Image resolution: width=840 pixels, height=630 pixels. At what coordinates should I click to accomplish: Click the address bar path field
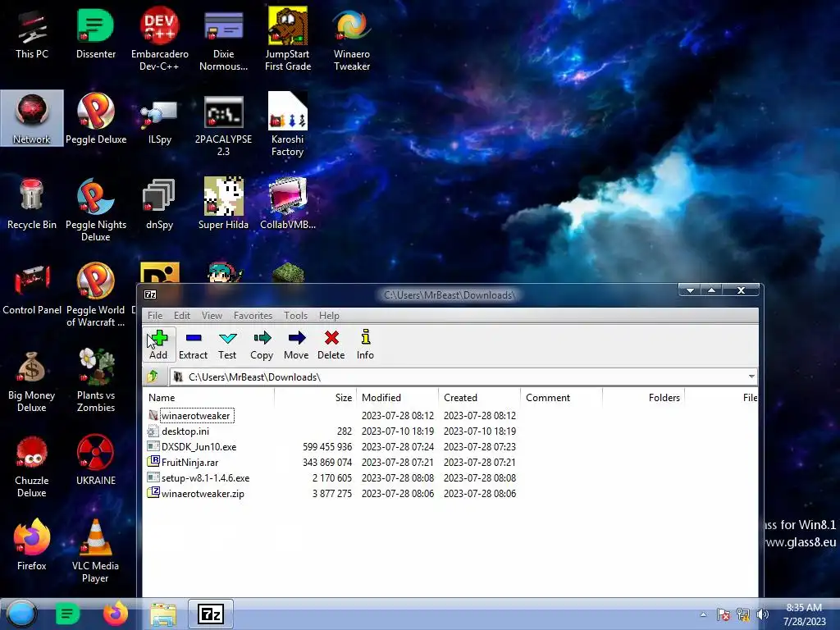(x=459, y=377)
